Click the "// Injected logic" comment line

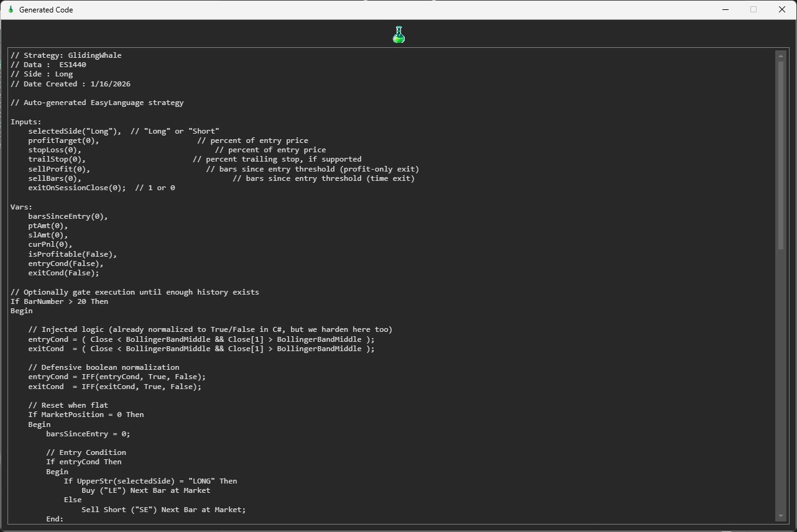210,329
